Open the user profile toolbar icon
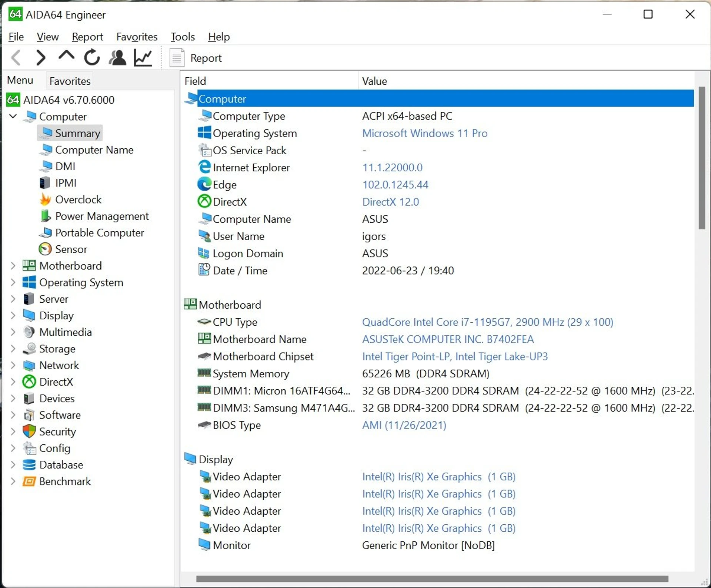This screenshot has height=588, width=711. point(117,58)
